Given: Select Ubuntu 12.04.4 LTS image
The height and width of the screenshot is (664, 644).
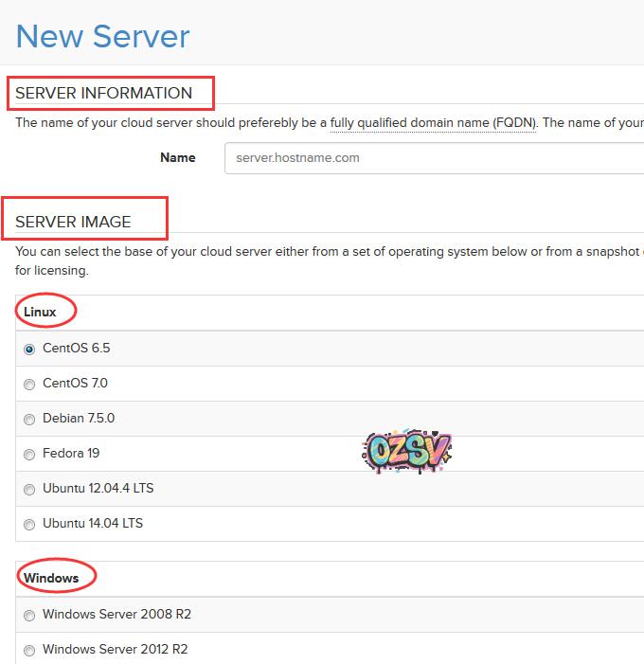Looking at the screenshot, I should 29,489.
